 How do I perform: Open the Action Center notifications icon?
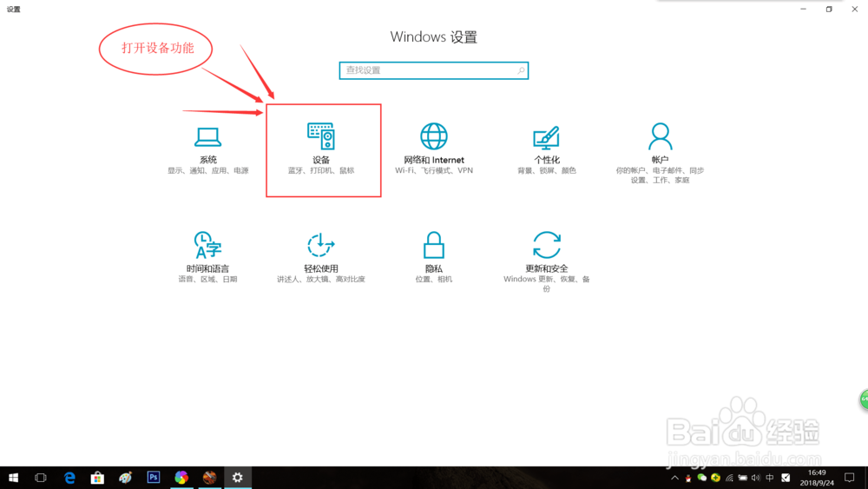(x=849, y=478)
